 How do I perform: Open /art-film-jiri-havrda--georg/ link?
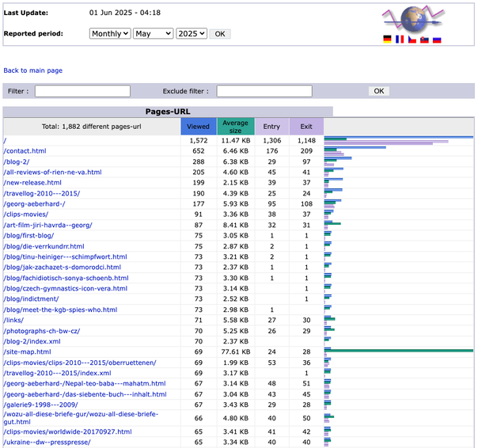(47, 225)
